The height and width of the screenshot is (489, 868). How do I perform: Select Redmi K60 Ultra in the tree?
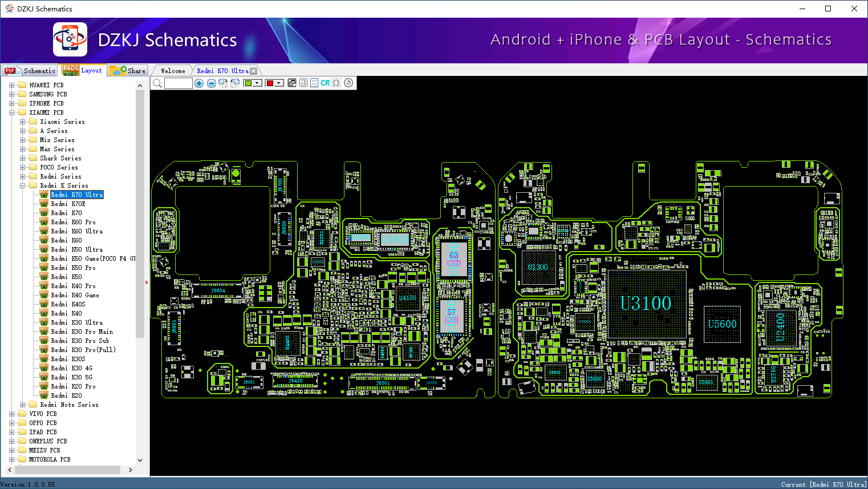77,231
